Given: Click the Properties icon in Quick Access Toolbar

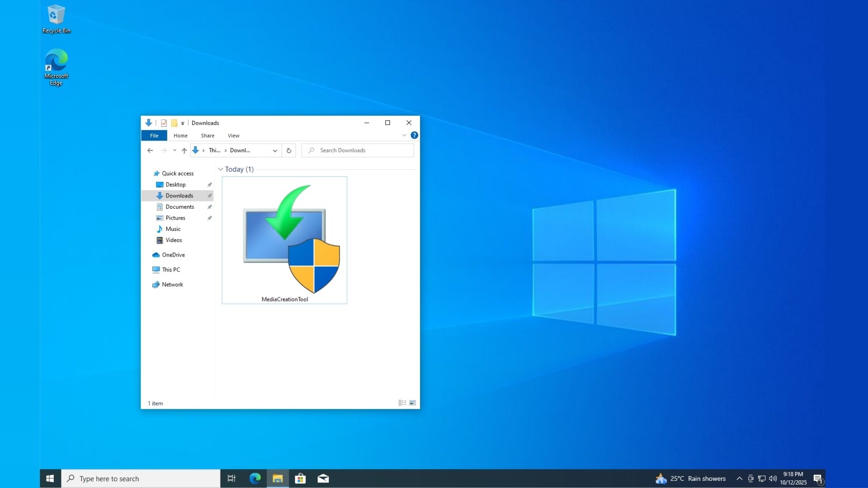Looking at the screenshot, I should tap(164, 122).
